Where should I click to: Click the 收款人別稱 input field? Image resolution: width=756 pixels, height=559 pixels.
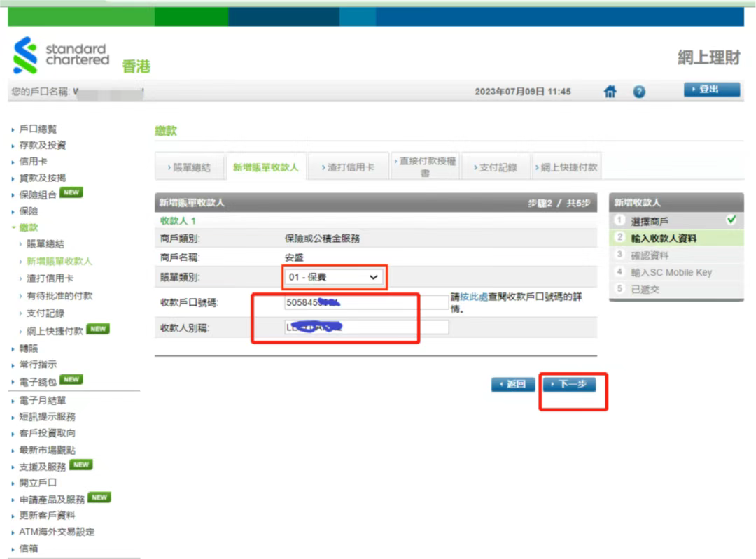[366, 327]
